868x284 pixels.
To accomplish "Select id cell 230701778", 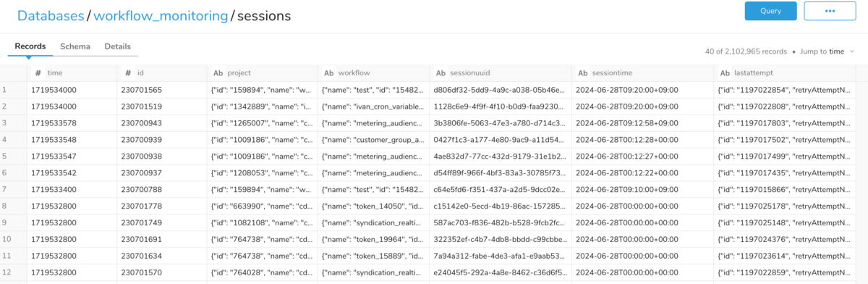I will [162, 206].
